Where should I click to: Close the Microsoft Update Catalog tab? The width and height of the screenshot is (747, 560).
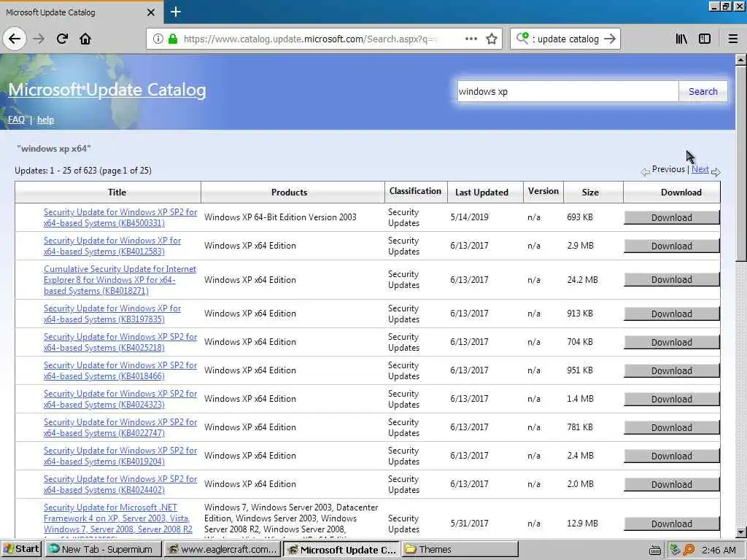pos(151,12)
